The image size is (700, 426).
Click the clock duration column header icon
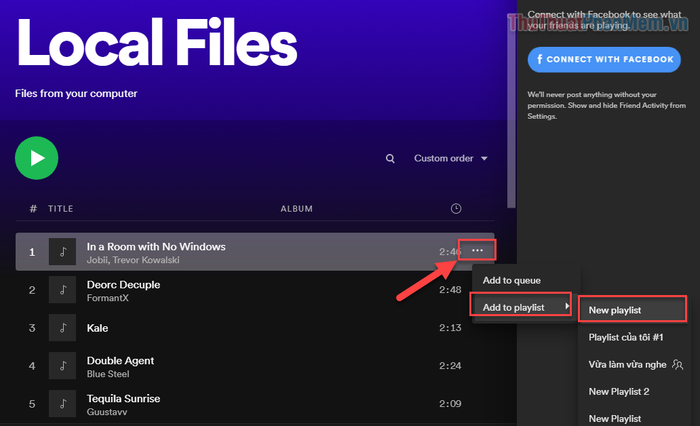tap(456, 209)
